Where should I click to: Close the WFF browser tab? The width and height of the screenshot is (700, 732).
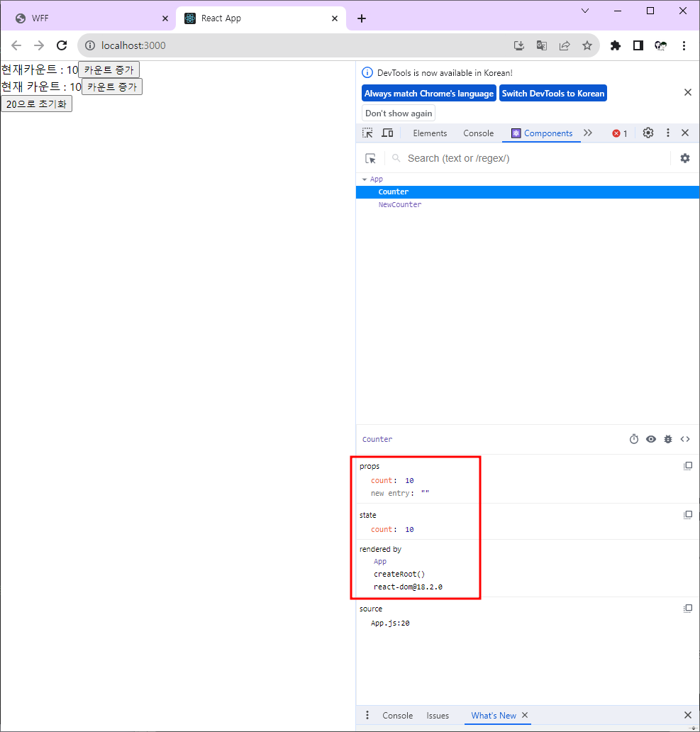165,18
